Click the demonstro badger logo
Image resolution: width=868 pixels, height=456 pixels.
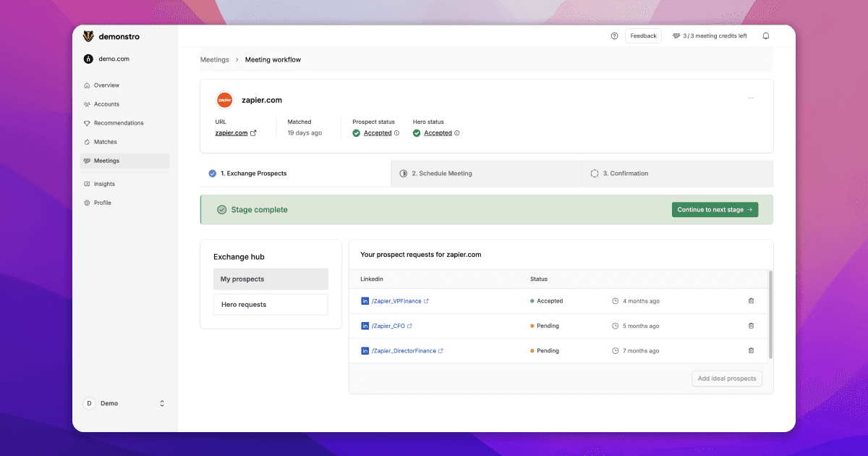pyautogui.click(x=88, y=35)
